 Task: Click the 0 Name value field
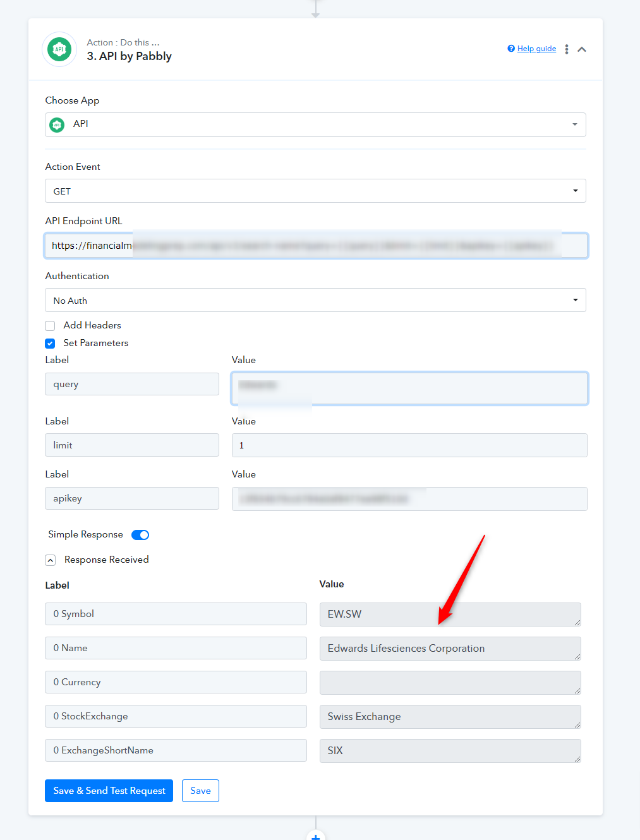tap(450, 649)
